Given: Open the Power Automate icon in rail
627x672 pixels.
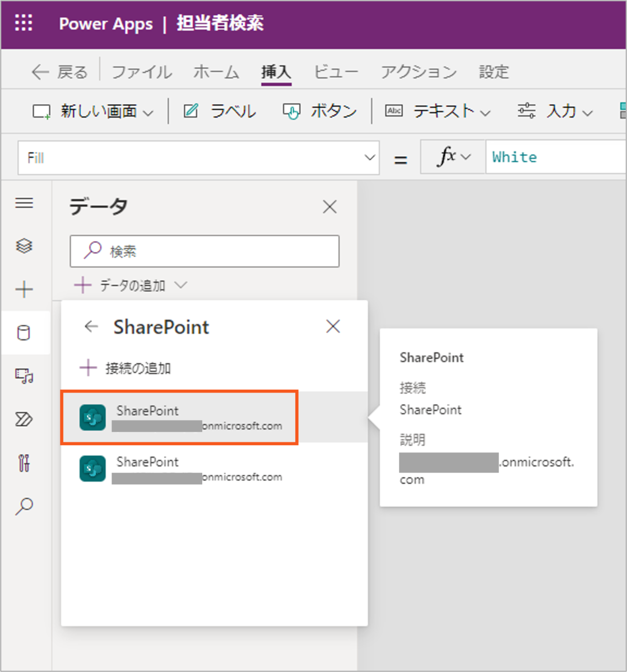Looking at the screenshot, I should (x=24, y=419).
